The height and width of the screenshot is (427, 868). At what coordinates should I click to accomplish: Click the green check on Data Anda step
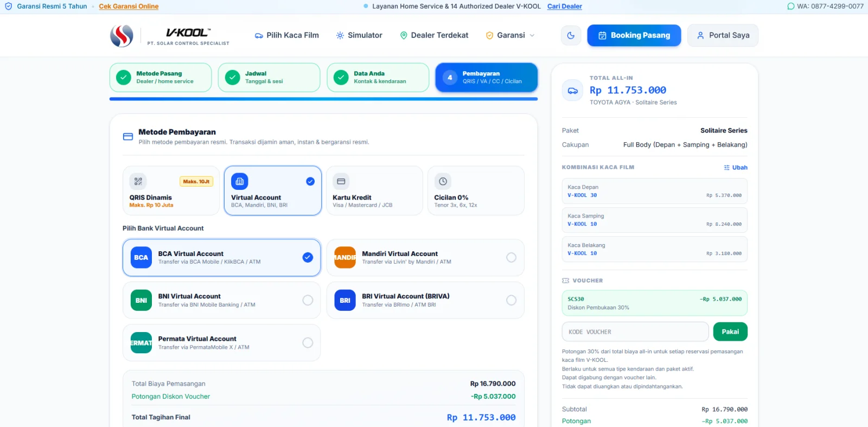tap(341, 78)
